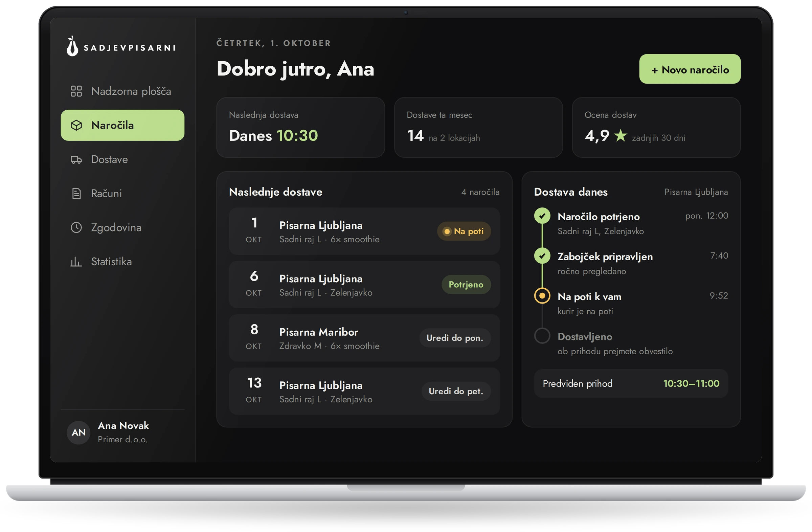
Task: Click the 4 naročila count text
Action: click(x=480, y=192)
